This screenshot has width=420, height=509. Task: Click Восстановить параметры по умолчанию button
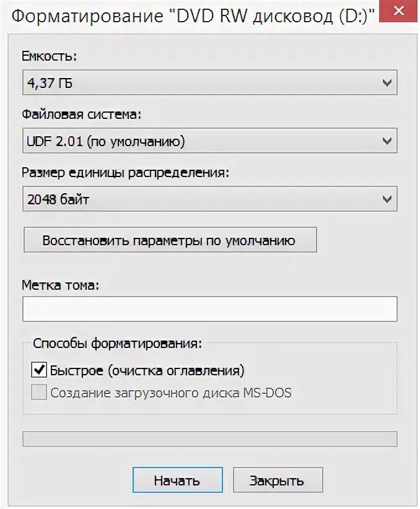(170, 240)
